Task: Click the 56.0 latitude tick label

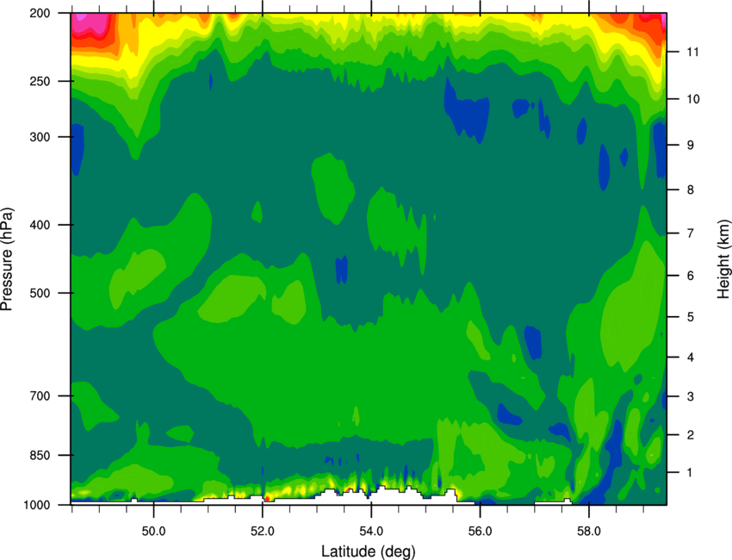Action: click(x=481, y=532)
